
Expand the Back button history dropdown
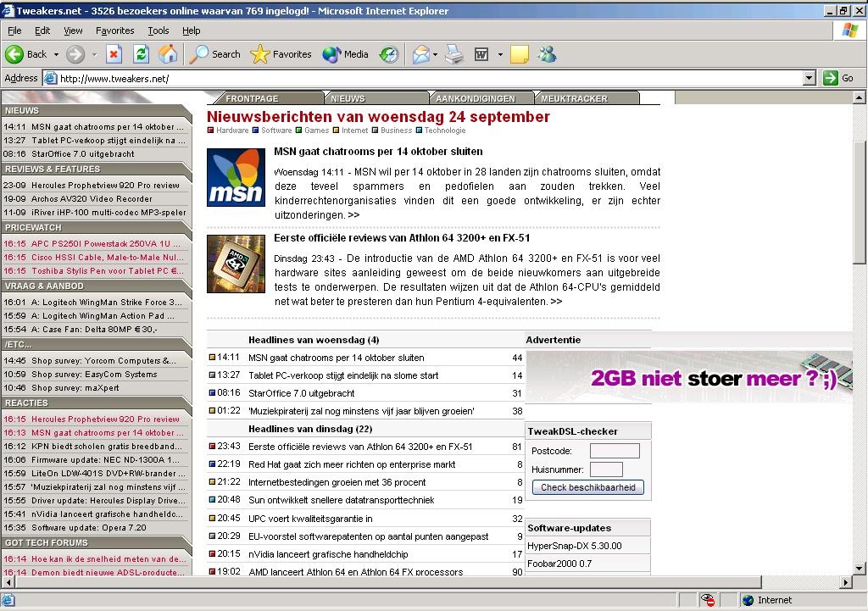tap(56, 54)
